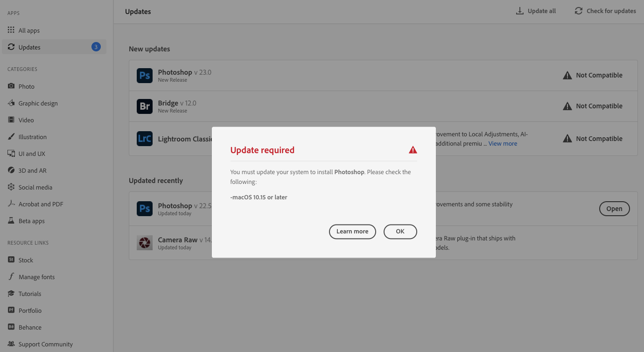
Task: Go to UI and UX category
Action: 26,154
